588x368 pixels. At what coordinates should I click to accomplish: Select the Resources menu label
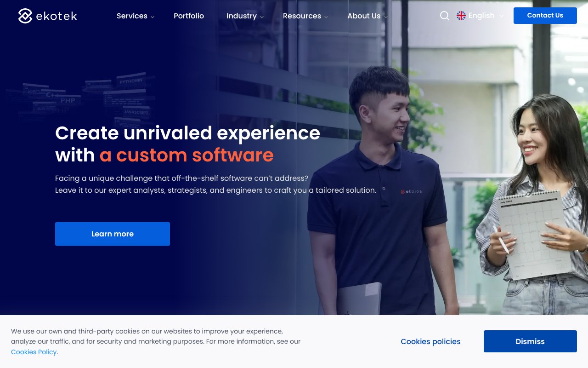point(302,16)
